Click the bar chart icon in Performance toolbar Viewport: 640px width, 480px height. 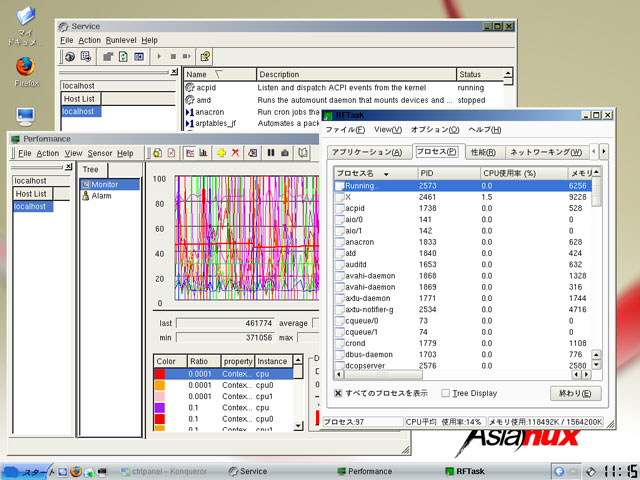(203, 153)
